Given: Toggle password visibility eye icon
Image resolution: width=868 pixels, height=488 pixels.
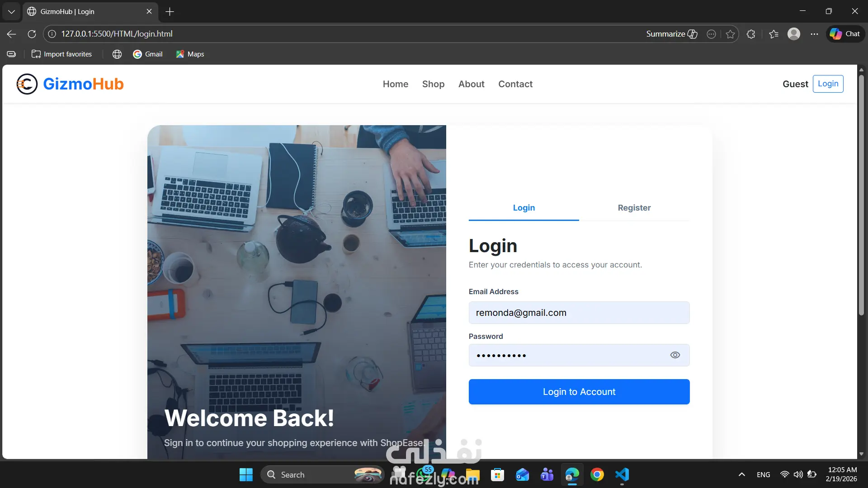Looking at the screenshot, I should (675, 355).
